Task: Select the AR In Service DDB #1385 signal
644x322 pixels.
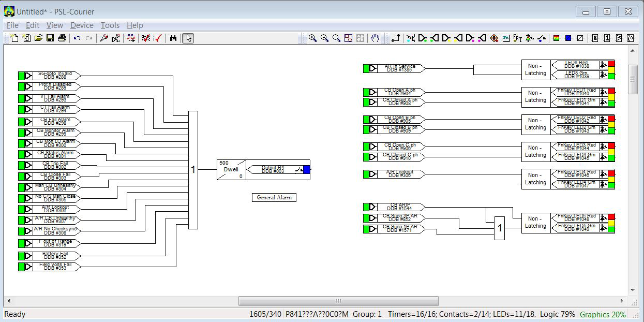Action: (394, 68)
